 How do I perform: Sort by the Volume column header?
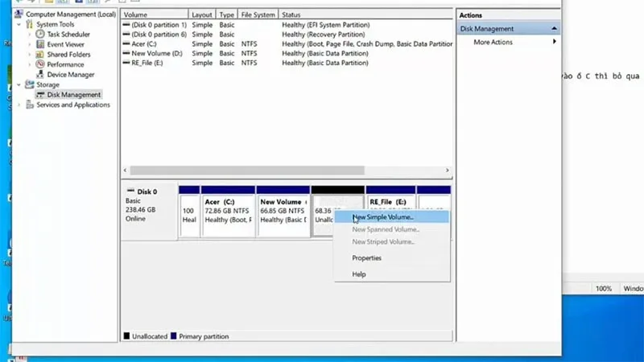155,14
